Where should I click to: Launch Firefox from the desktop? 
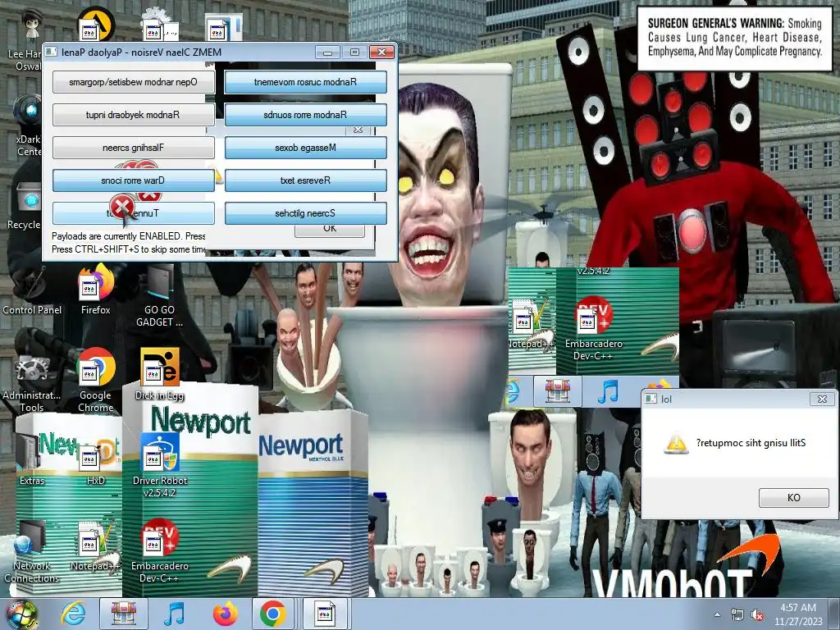(95, 290)
